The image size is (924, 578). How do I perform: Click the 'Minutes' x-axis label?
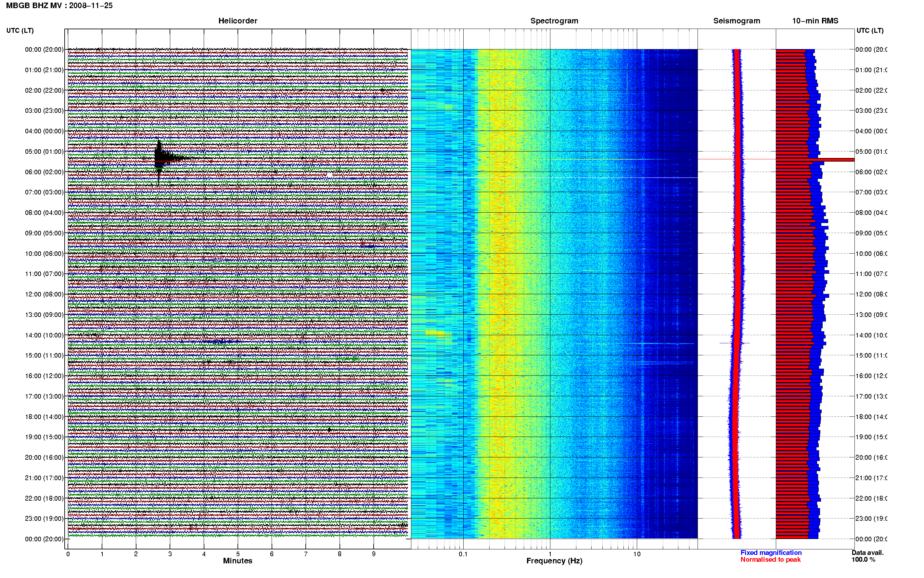pos(237,560)
